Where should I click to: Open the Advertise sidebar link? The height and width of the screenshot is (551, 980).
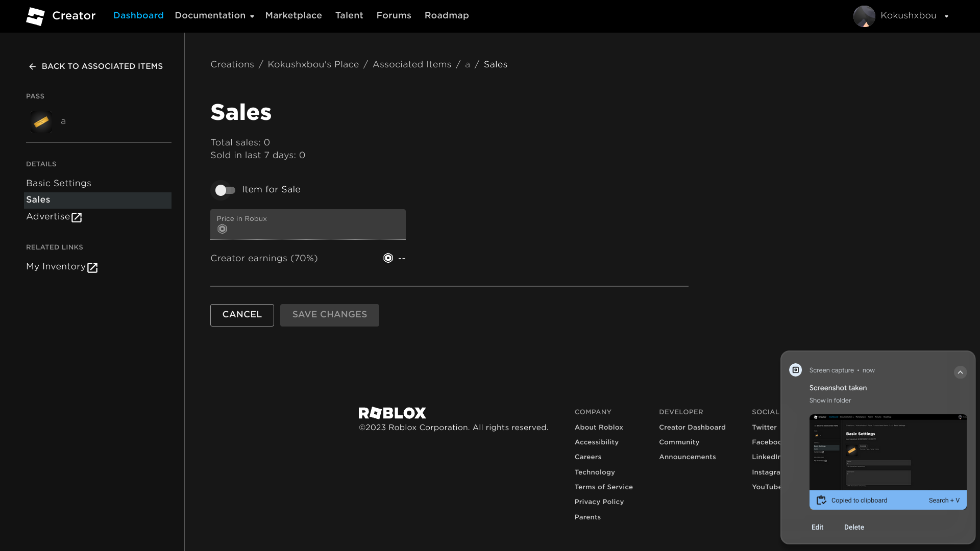[54, 217]
